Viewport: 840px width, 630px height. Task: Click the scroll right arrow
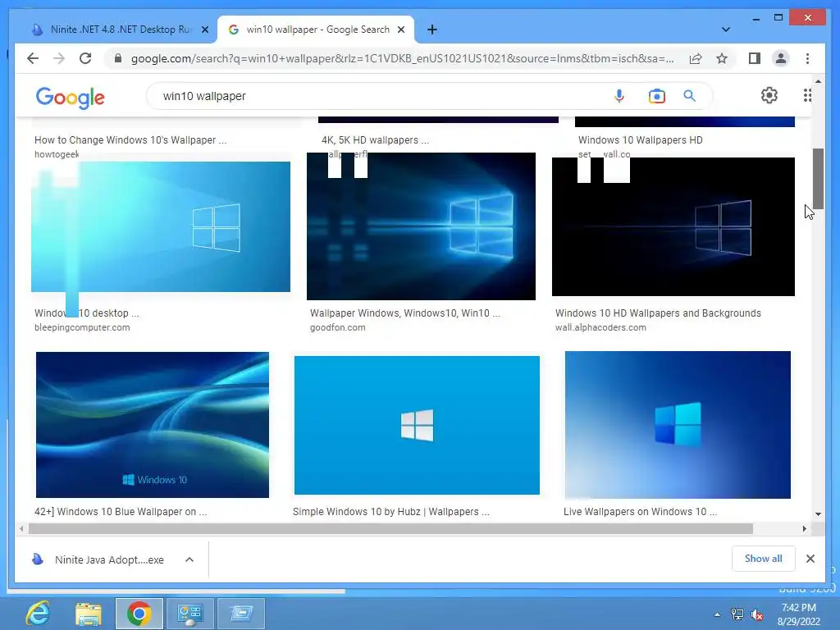804,529
